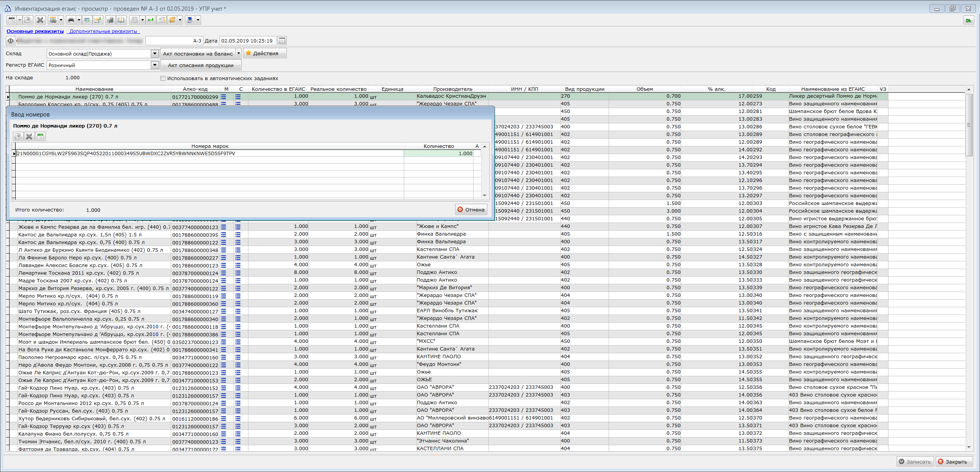
Task: Click the M column icon for Лаванден Алексис Боасле row
Action: pyautogui.click(x=224, y=265)
